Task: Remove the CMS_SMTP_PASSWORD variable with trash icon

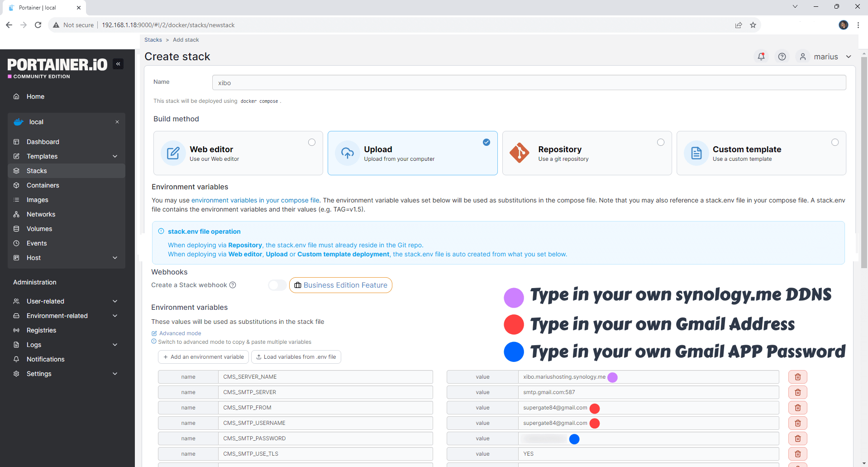Action: (x=797, y=438)
